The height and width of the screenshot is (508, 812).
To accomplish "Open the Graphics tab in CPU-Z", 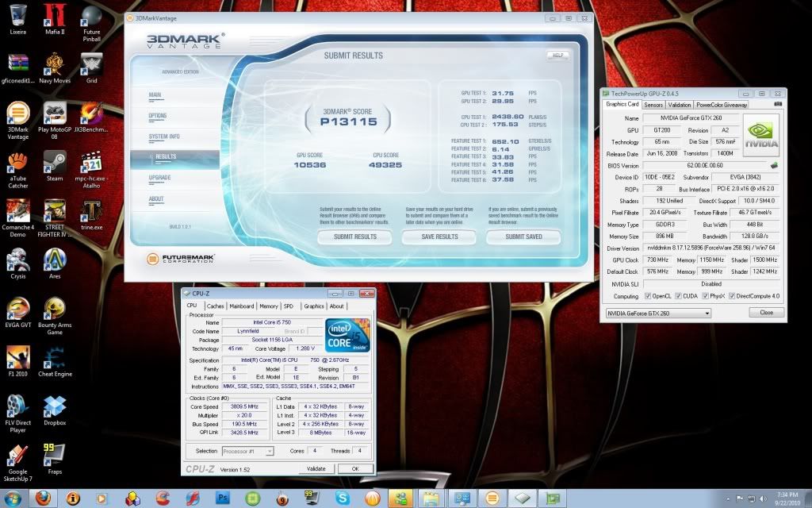I will pyautogui.click(x=314, y=306).
